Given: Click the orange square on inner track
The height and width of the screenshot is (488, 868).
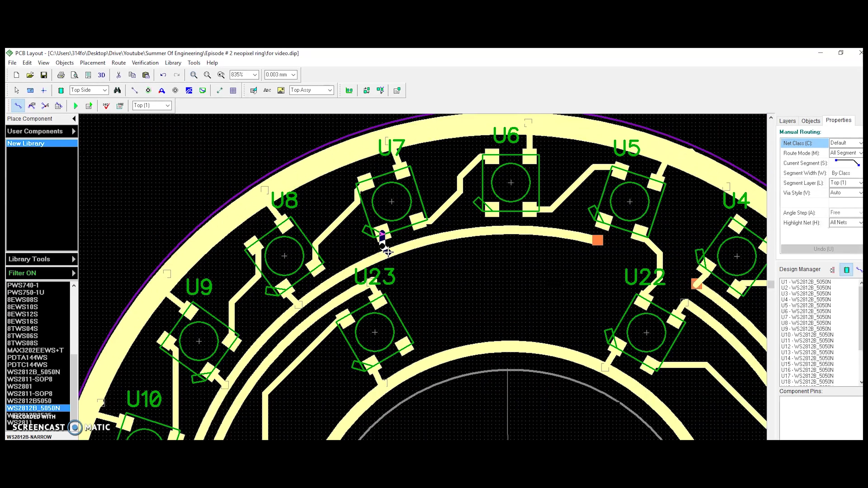Looking at the screenshot, I should 597,240.
